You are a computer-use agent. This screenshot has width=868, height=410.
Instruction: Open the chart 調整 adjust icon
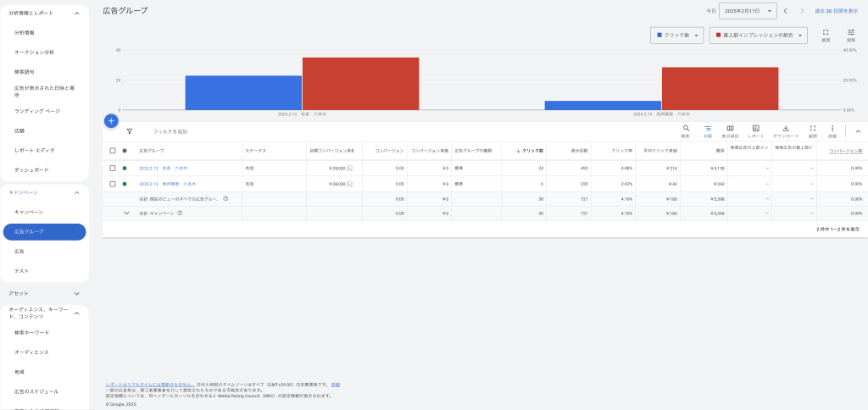click(x=851, y=32)
